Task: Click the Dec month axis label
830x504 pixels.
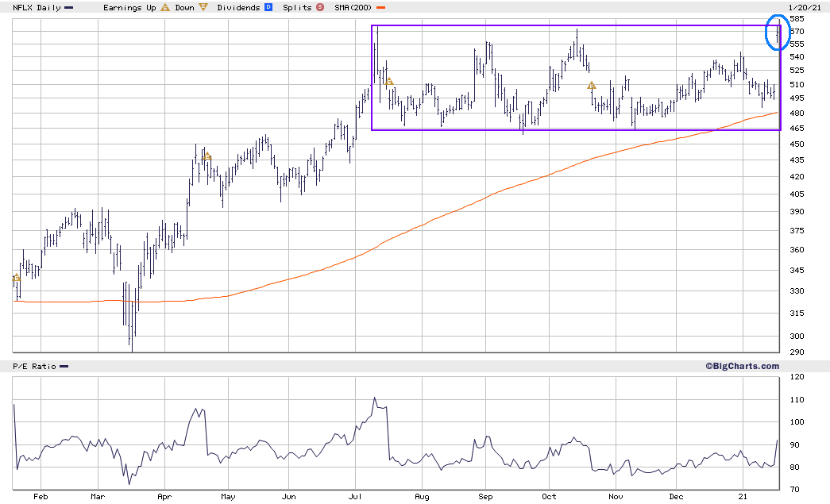Action: pos(676,497)
